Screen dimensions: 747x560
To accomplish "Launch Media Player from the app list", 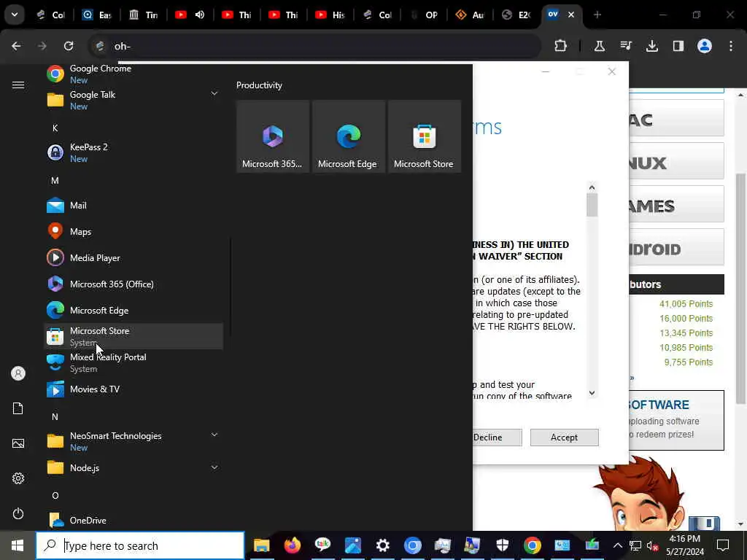I will (133, 257).
